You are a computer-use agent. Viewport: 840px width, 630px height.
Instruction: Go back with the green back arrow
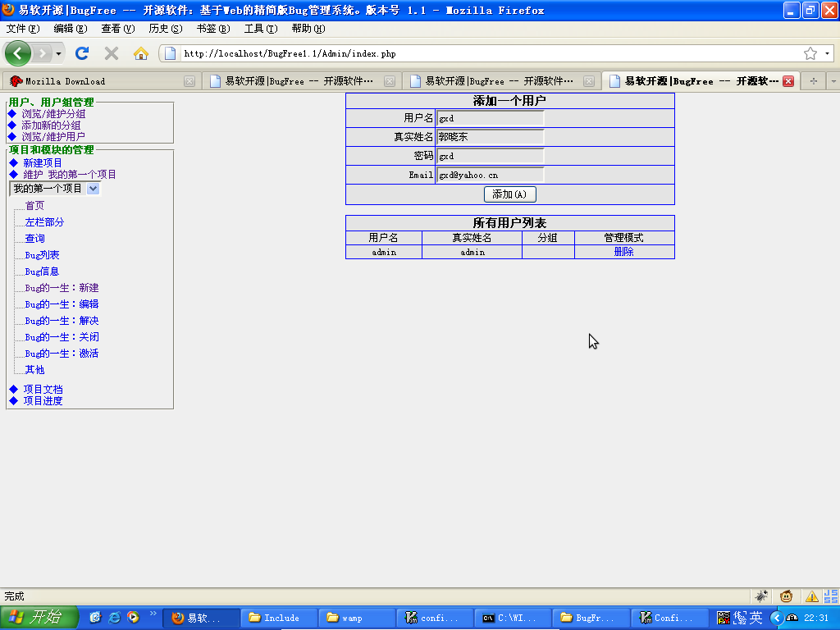point(18,53)
